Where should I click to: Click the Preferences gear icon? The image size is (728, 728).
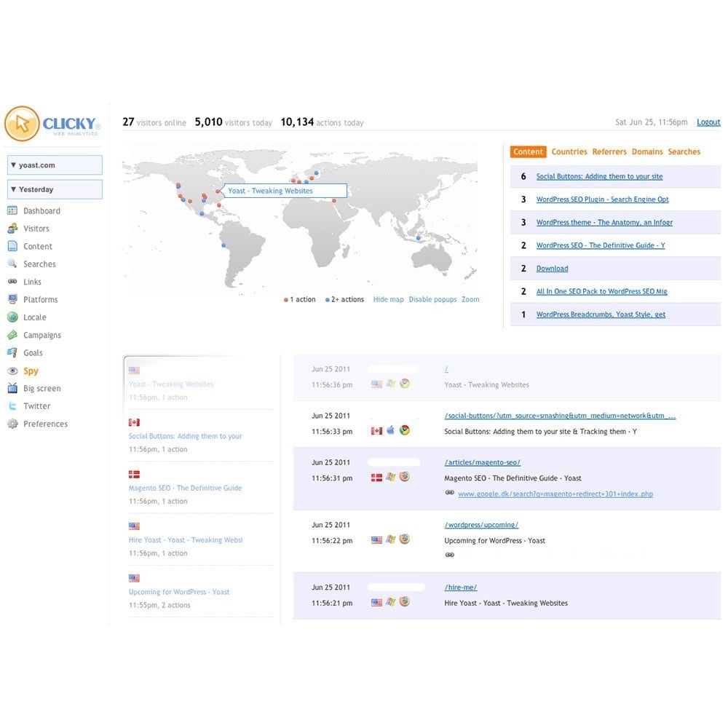click(x=12, y=424)
